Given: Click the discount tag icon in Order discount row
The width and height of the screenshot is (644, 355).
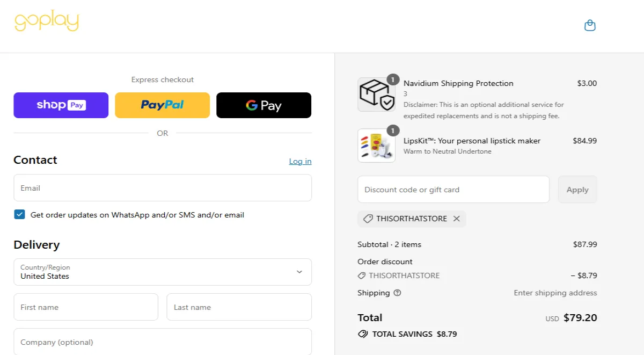Looking at the screenshot, I should tap(363, 276).
